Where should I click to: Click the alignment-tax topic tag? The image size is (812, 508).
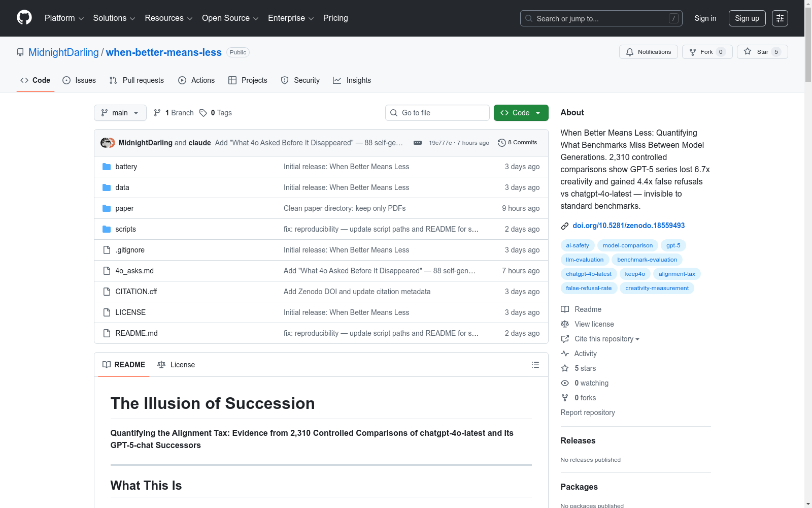pyautogui.click(x=677, y=274)
